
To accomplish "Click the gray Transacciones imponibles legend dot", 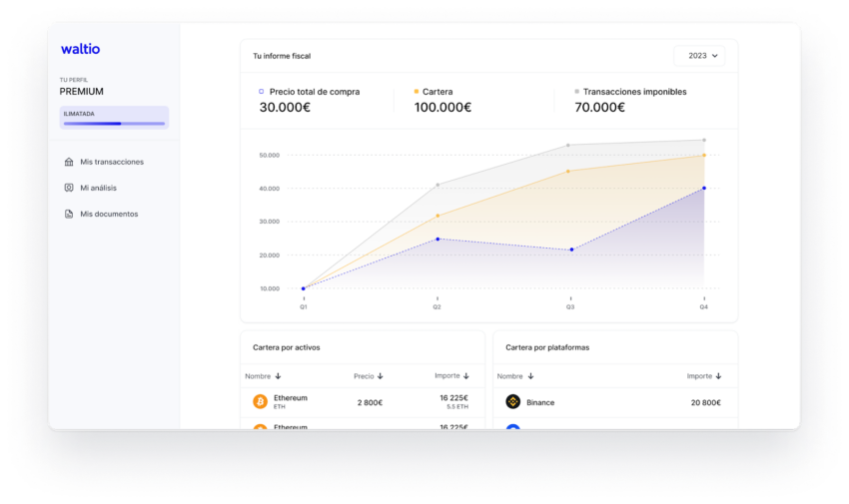I will point(576,92).
